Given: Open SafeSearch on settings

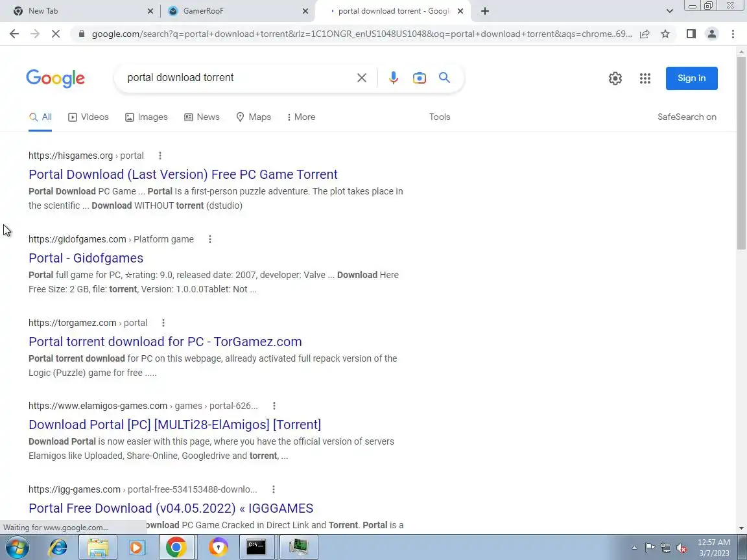Looking at the screenshot, I should [x=687, y=117].
